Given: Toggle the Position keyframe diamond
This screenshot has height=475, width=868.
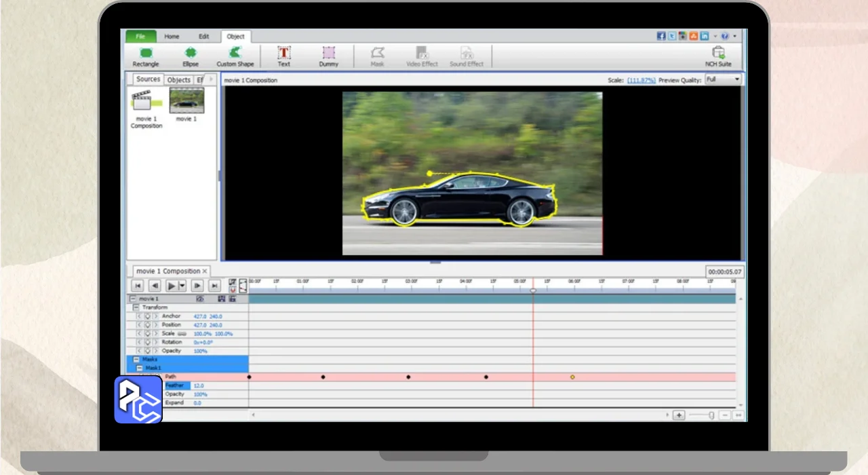Looking at the screenshot, I should click(147, 325).
